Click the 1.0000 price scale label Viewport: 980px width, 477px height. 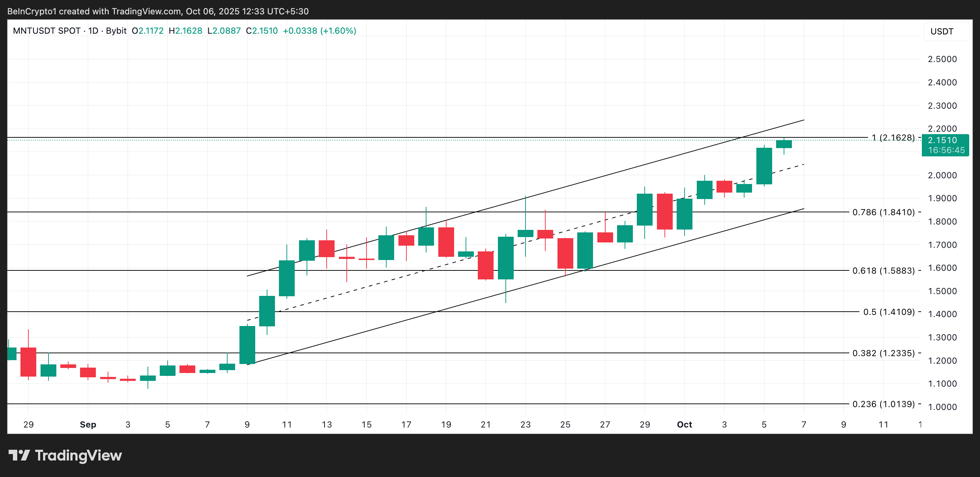click(x=942, y=407)
